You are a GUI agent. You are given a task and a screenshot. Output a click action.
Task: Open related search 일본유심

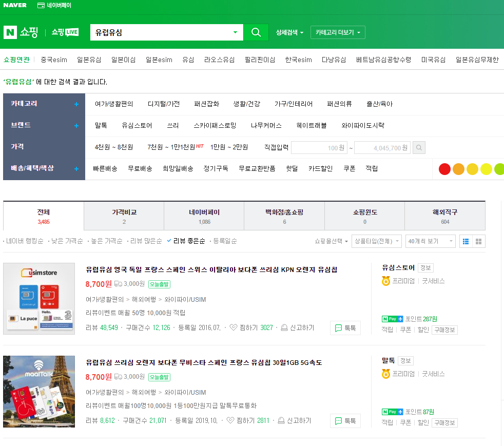tap(89, 60)
